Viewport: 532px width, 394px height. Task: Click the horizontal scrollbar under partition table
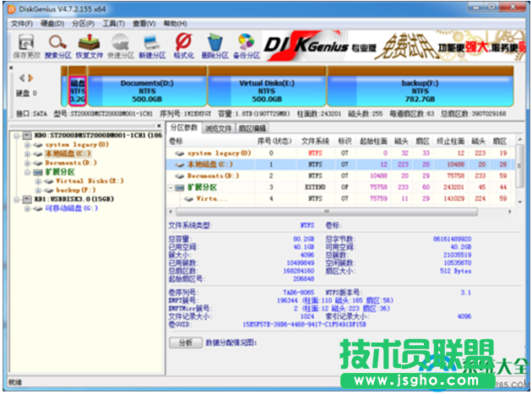click(x=327, y=212)
